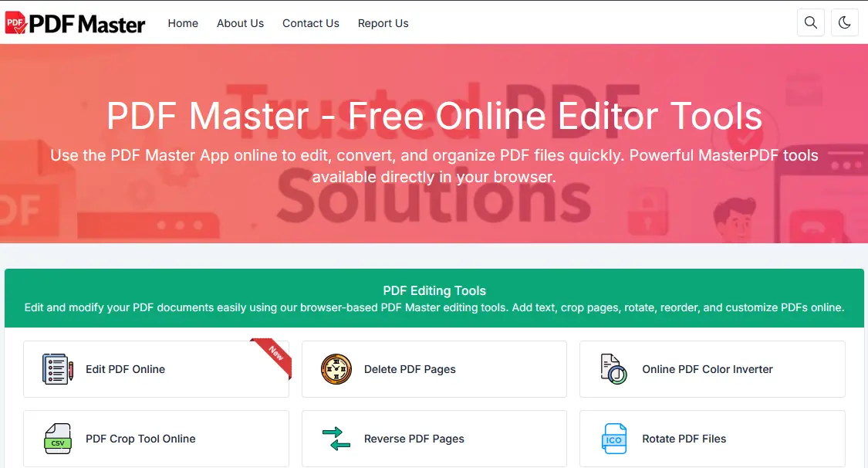The width and height of the screenshot is (868, 468).
Task: Click the Reverse PDF Pages arrows icon
Action: (x=336, y=439)
